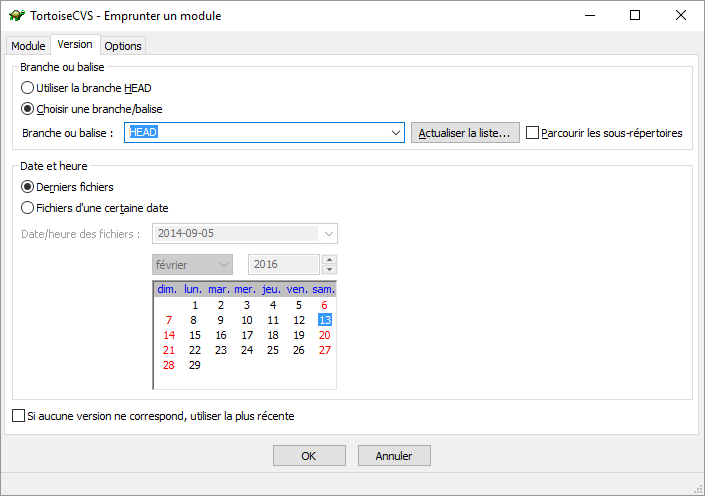
Task: Select day 13 in the calendar
Action: click(x=324, y=320)
